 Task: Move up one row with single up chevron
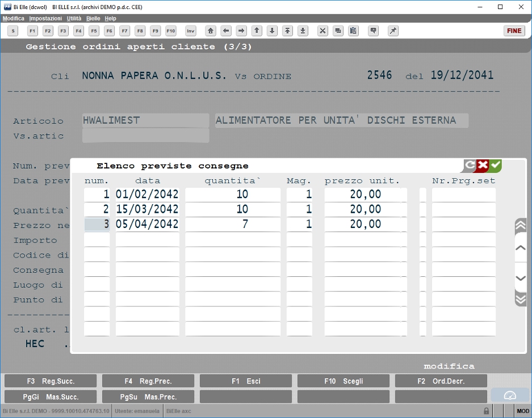521,248
